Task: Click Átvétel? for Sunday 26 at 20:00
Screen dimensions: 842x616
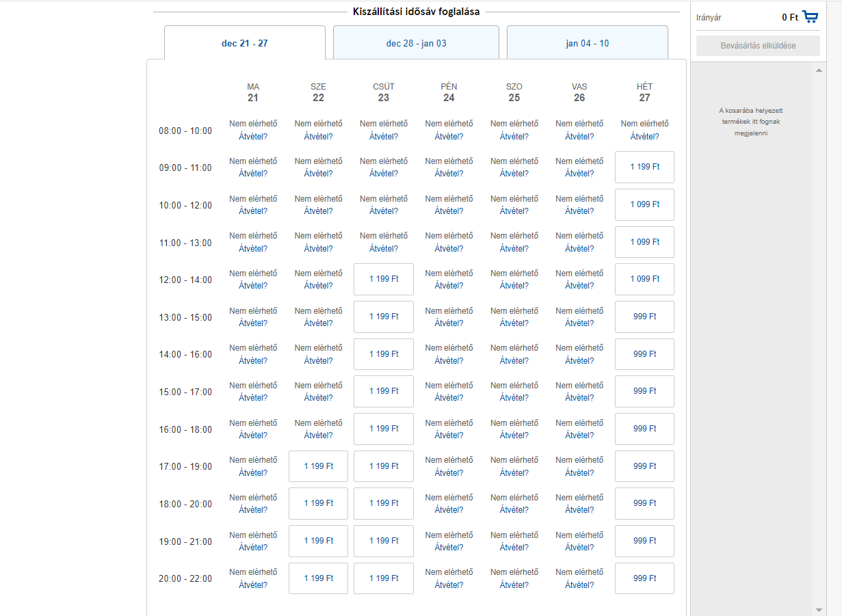Action: 579,585
